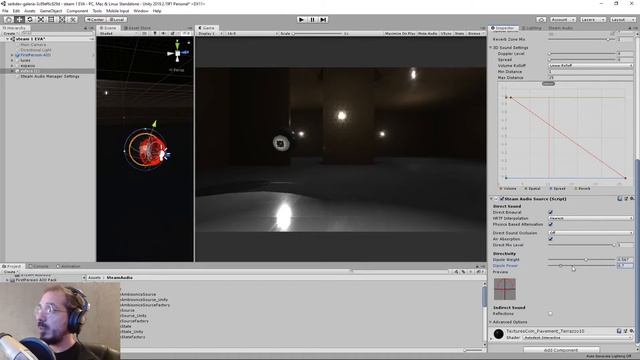Toggle Steam Audio Source script enabled checkbox

(x=502, y=199)
